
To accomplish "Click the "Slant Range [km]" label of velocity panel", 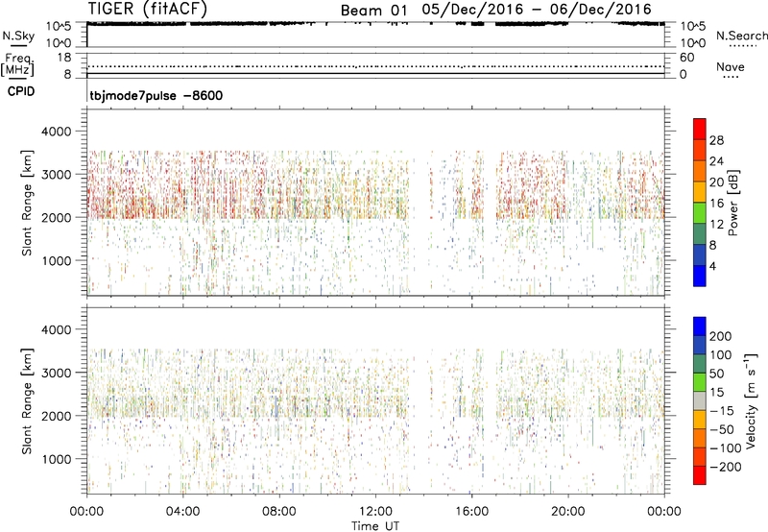I will [x=27, y=401].
